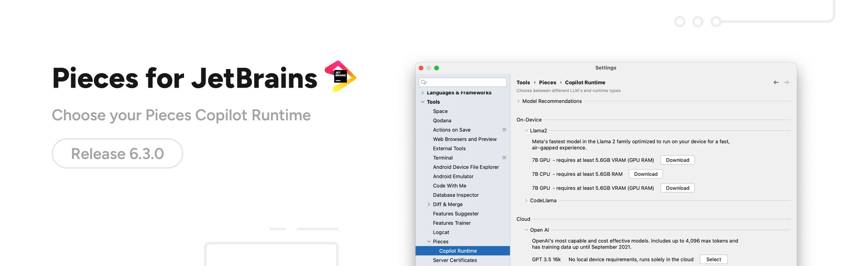The image size is (868, 266).
Task: Click the Release 6.3.0 pill button
Action: (117, 154)
